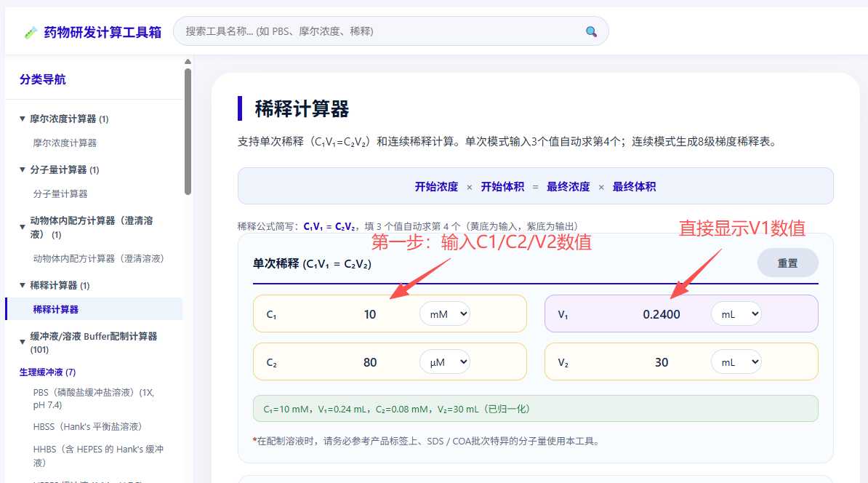Open the 分子量计算器 tool

(60, 194)
